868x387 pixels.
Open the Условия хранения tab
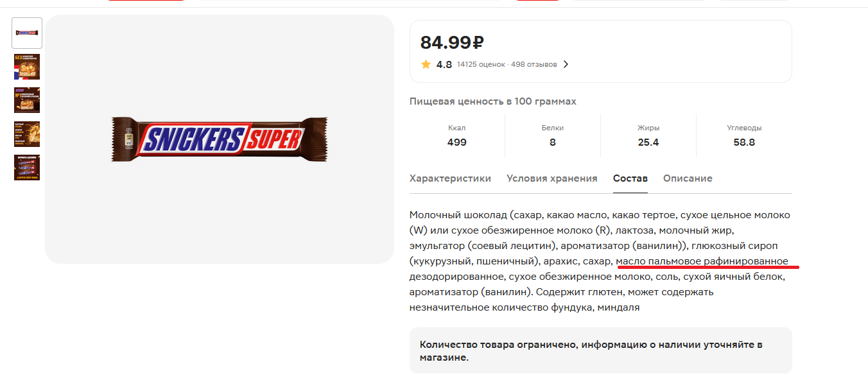pyautogui.click(x=552, y=178)
